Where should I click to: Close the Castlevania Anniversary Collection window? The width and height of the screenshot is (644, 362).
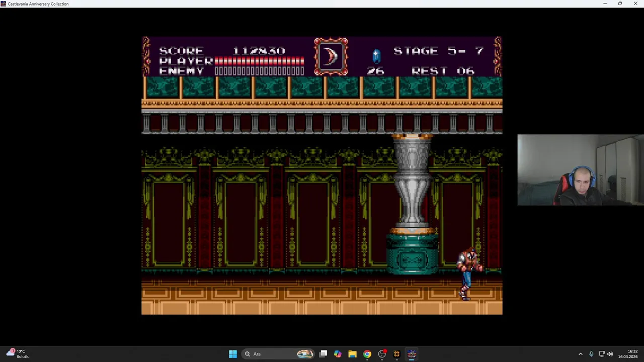635,4
